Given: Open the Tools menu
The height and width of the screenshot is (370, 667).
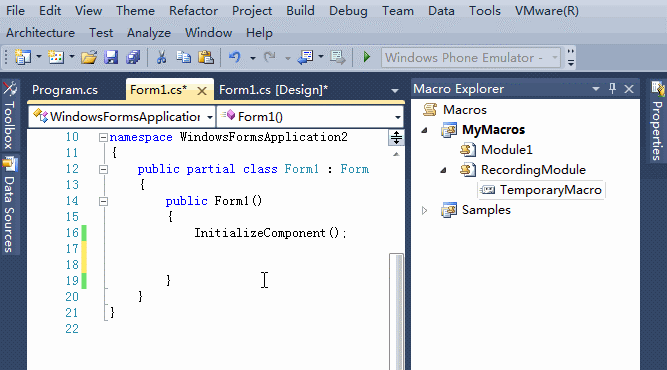Looking at the screenshot, I should 485,11.
